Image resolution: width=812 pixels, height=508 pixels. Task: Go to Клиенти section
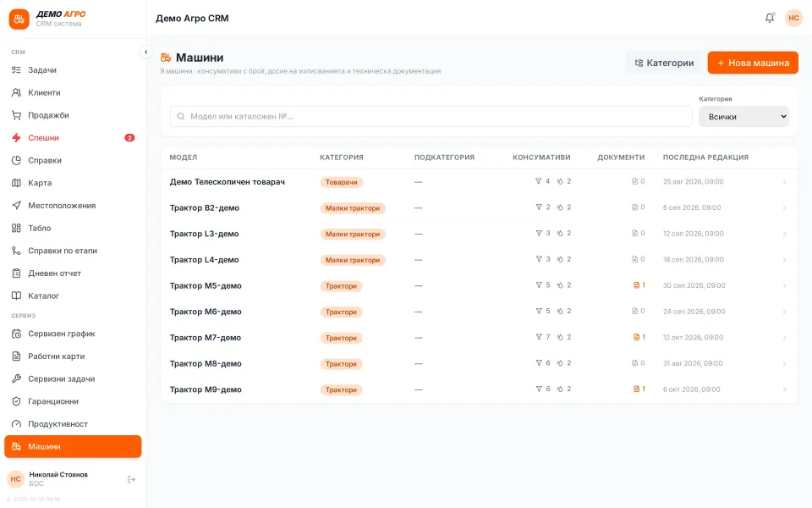click(73, 93)
